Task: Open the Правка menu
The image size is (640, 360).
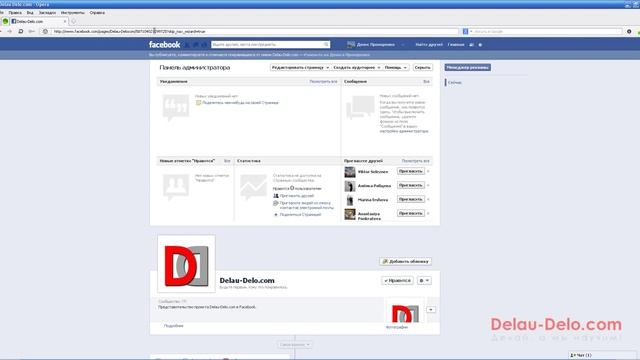Action: click(x=15, y=13)
